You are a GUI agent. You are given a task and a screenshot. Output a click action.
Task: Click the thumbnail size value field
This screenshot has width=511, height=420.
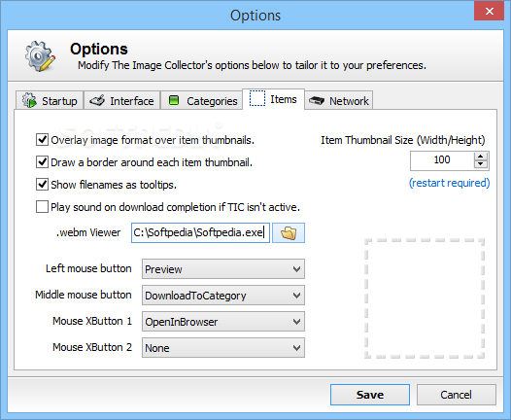coord(442,160)
